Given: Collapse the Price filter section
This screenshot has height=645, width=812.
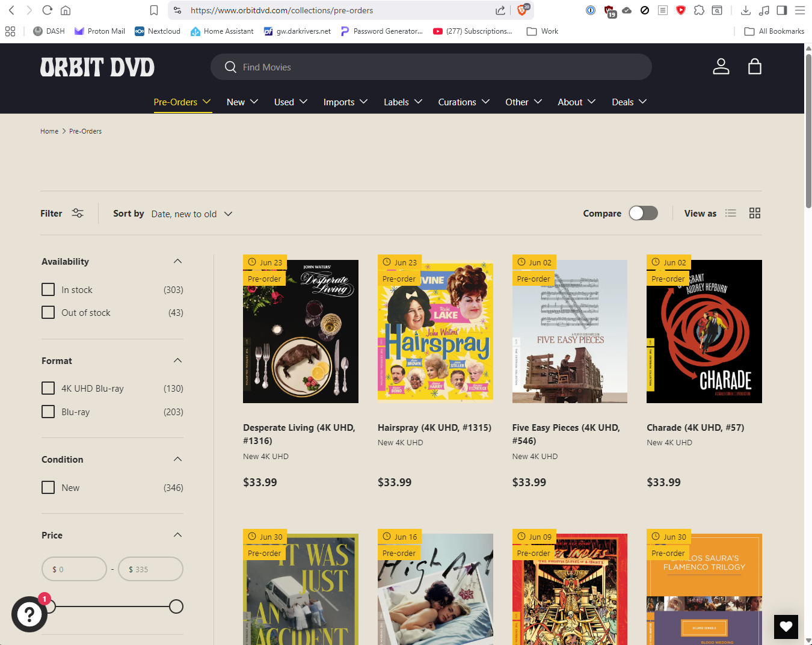Looking at the screenshot, I should pyautogui.click(x=177, y=535).
